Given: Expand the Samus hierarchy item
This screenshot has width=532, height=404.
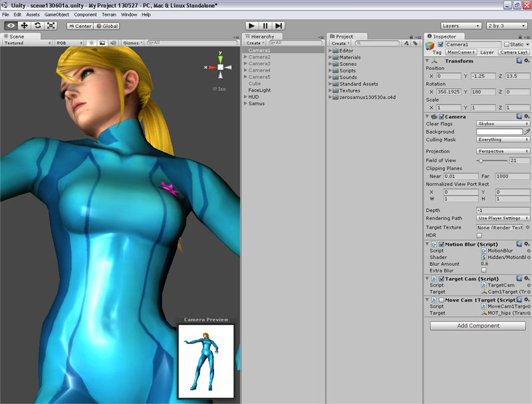Looking at the screenshot, I should (245, 104).
